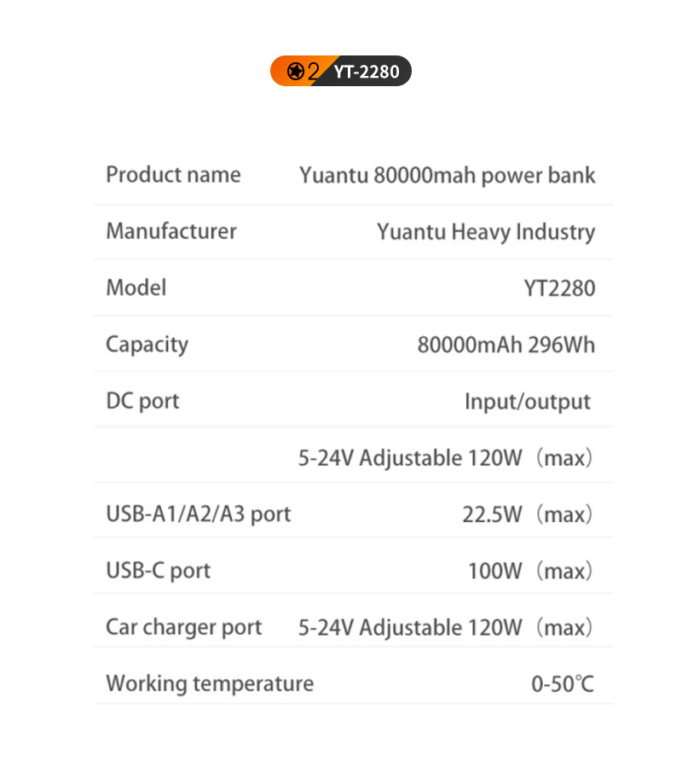Viewport: 682px width, 784px height.
Task: Click the number 2 in the orange badge
Action: pos(313,72)
